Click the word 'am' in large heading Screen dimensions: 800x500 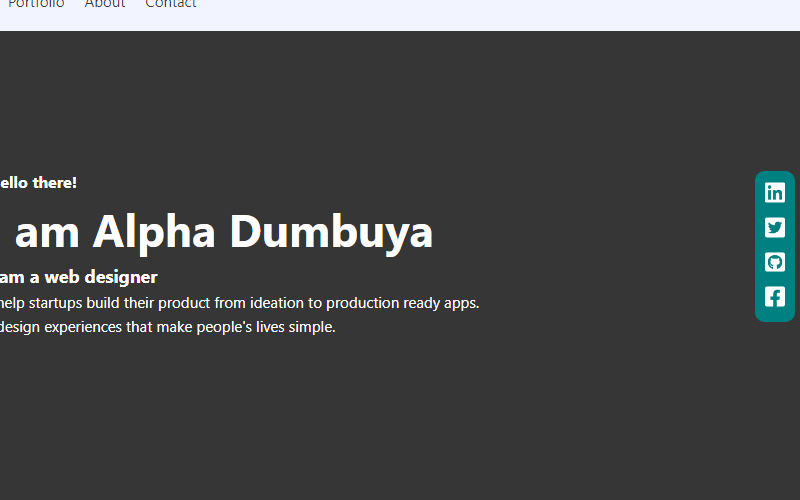click(47, 235)
